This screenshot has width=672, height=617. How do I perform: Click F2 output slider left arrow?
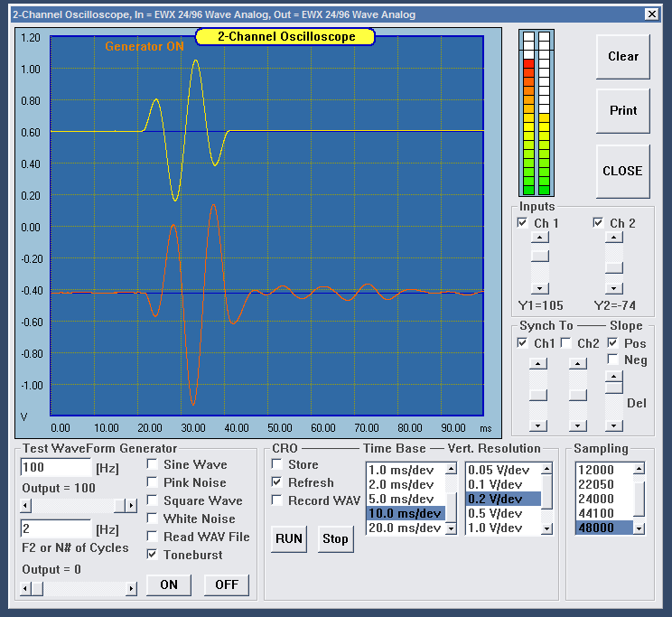[25, 589]
